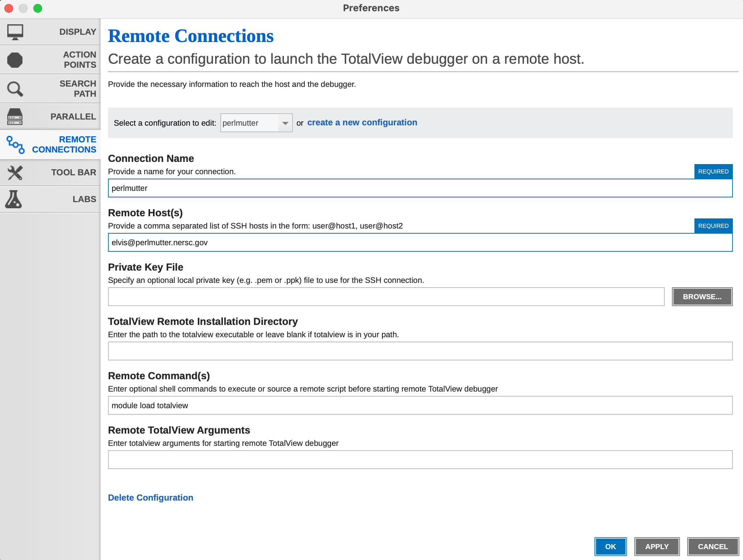Open the SEARCH PATH preferences tab
Image resolution: width=743 pixels, height=560 pixels.
[x=78, y=89]
